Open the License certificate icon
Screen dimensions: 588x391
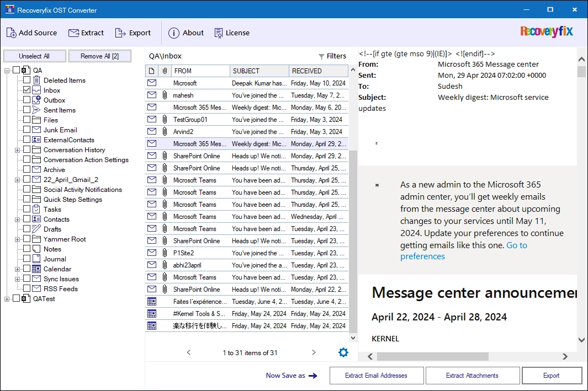pyautogui.click(x=218, y=33)
